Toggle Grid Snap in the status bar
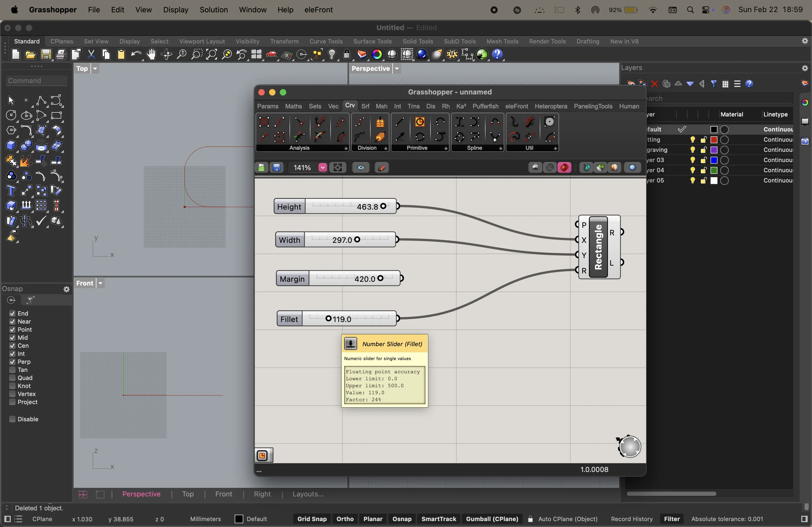 point(312,519)
